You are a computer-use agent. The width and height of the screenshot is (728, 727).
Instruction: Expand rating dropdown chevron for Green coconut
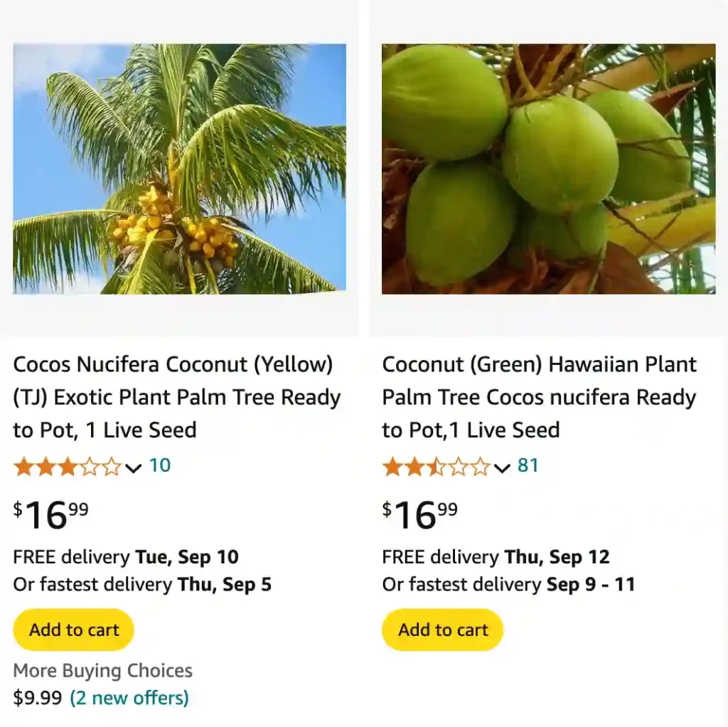[502, 467]
